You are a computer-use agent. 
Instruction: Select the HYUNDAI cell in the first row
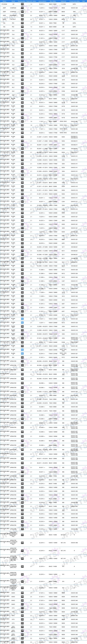point(4,4)
